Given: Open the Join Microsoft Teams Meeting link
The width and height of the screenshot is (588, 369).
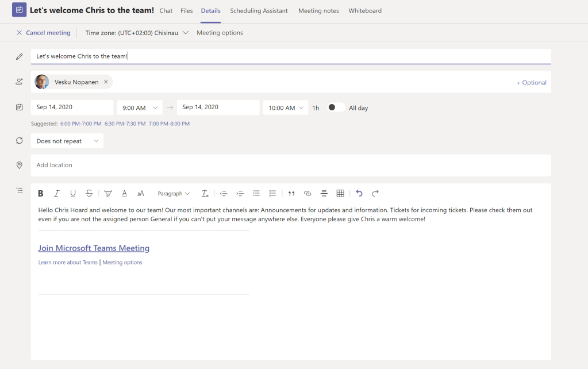Looking at the screenshot, I should [x=94, y=248].
